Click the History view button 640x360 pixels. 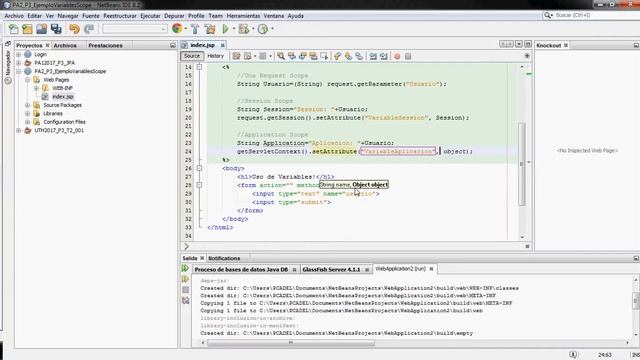pyautogui.click(x=216, y=56)
